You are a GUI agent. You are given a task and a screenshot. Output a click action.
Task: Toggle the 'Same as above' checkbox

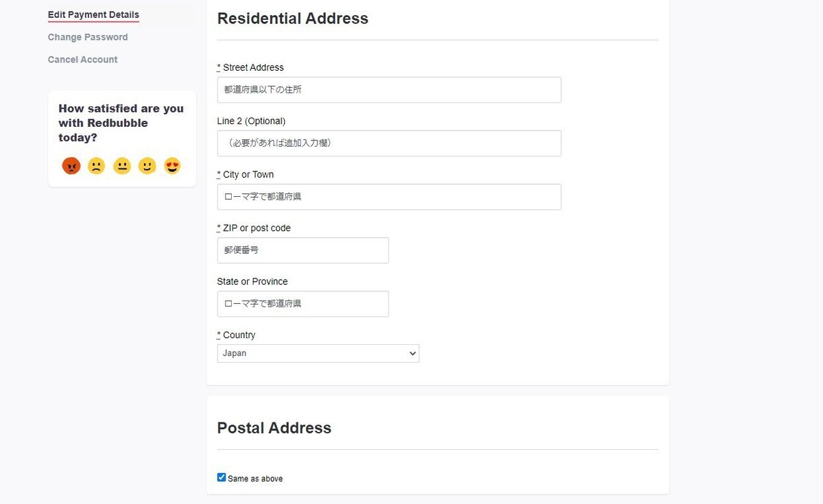[x=222, y=477]
